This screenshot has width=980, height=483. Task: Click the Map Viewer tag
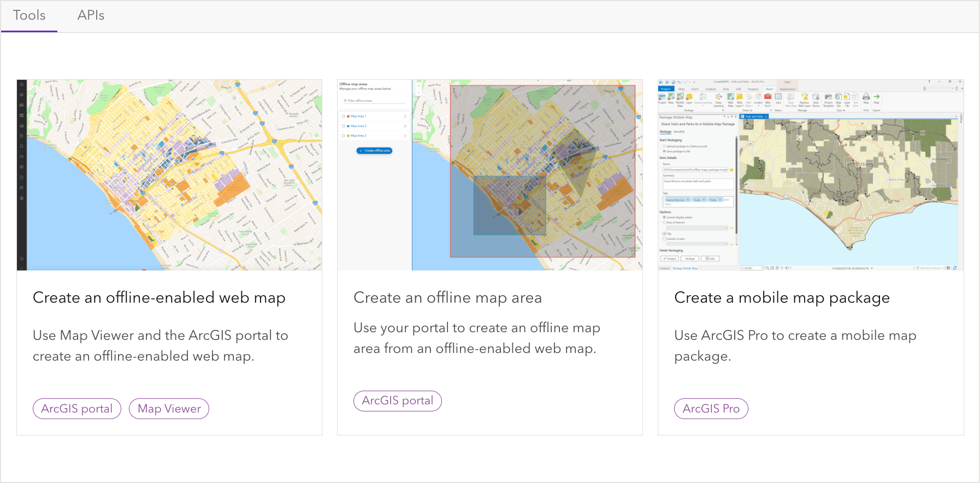[x=169, y=409]
